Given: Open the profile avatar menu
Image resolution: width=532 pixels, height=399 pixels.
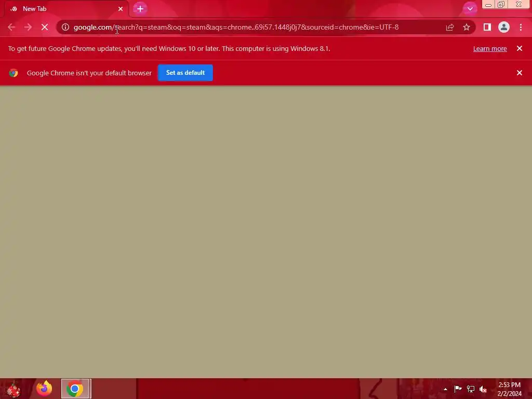Looking at the screenshot, I should point(504,27).
